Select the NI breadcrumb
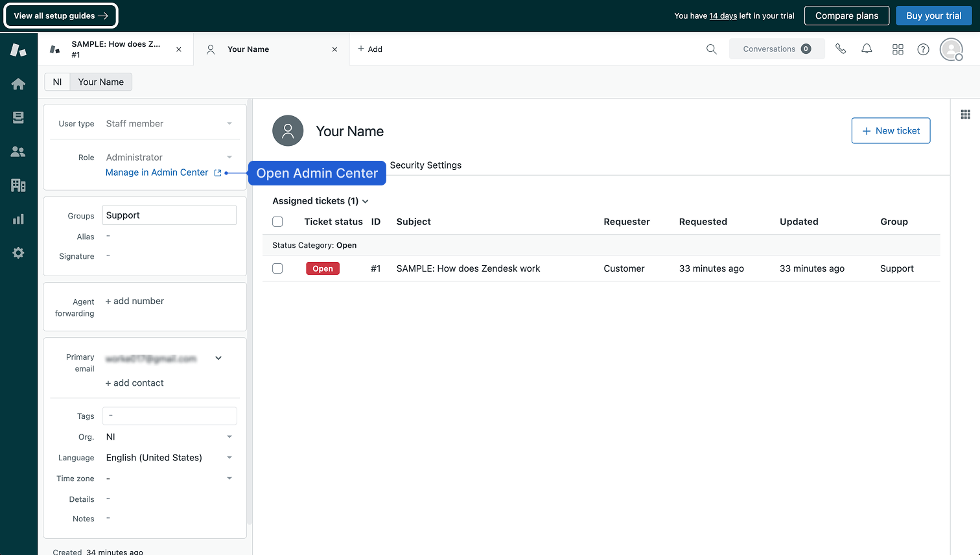980x555 pixels. (x=57, y=82)
